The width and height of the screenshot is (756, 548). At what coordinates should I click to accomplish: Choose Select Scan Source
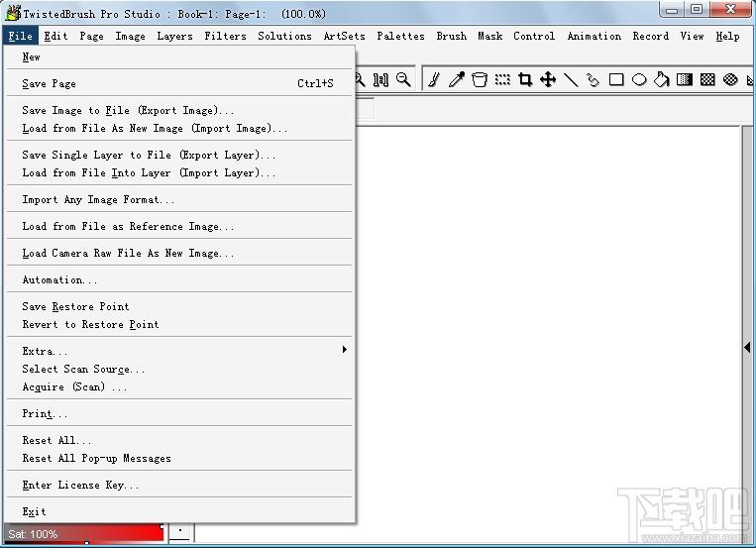tap(179, 369)
